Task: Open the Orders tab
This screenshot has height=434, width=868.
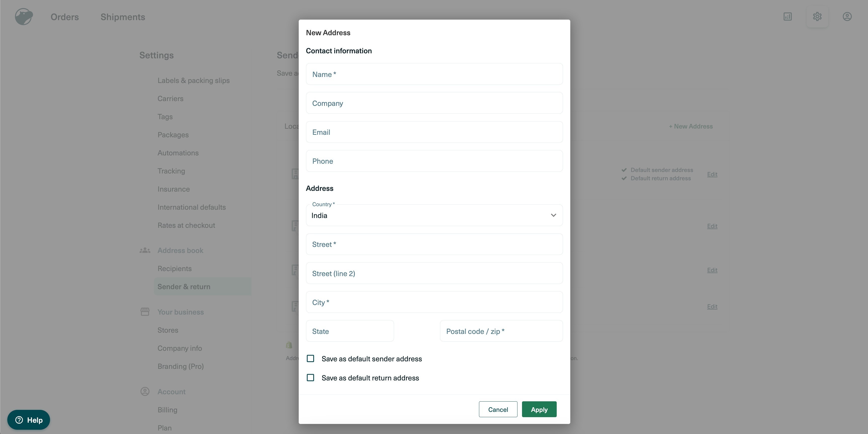Action: (x=65, y=17)
